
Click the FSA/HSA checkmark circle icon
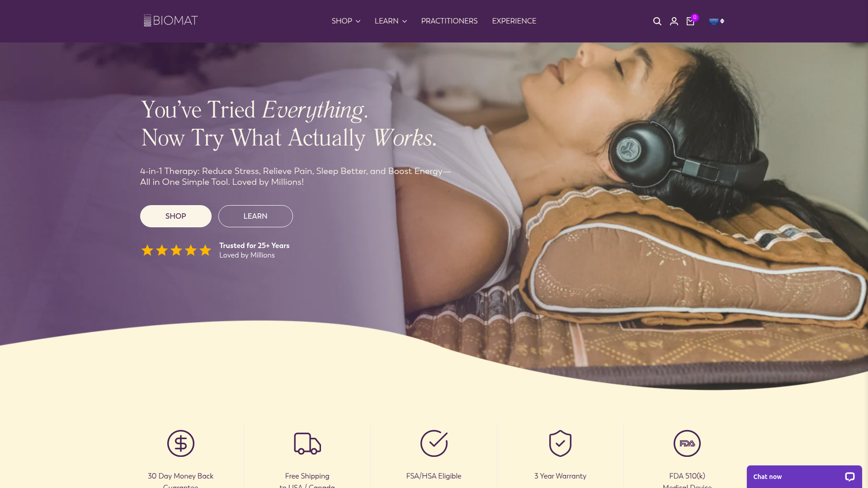pos(434,443)
